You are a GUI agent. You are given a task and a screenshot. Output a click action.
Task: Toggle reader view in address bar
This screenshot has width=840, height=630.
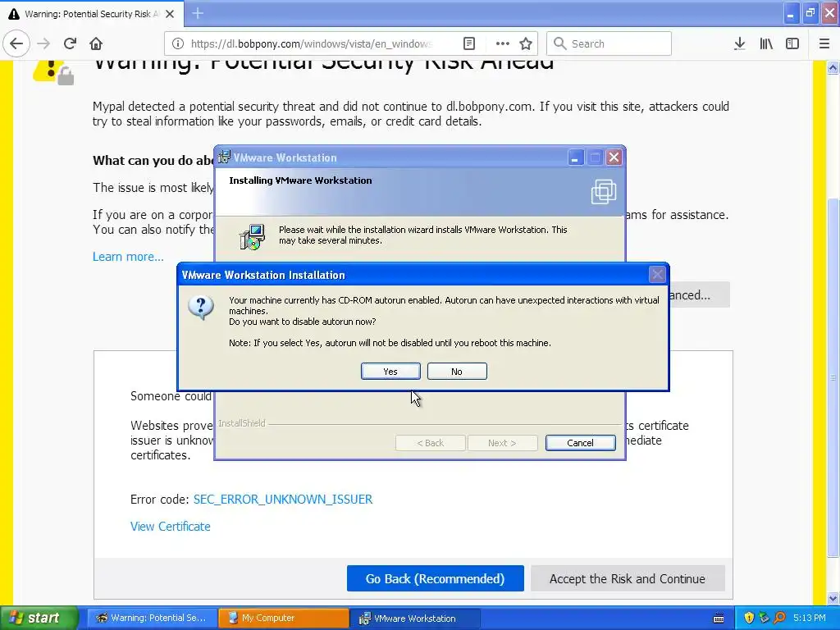pos(468,43)
